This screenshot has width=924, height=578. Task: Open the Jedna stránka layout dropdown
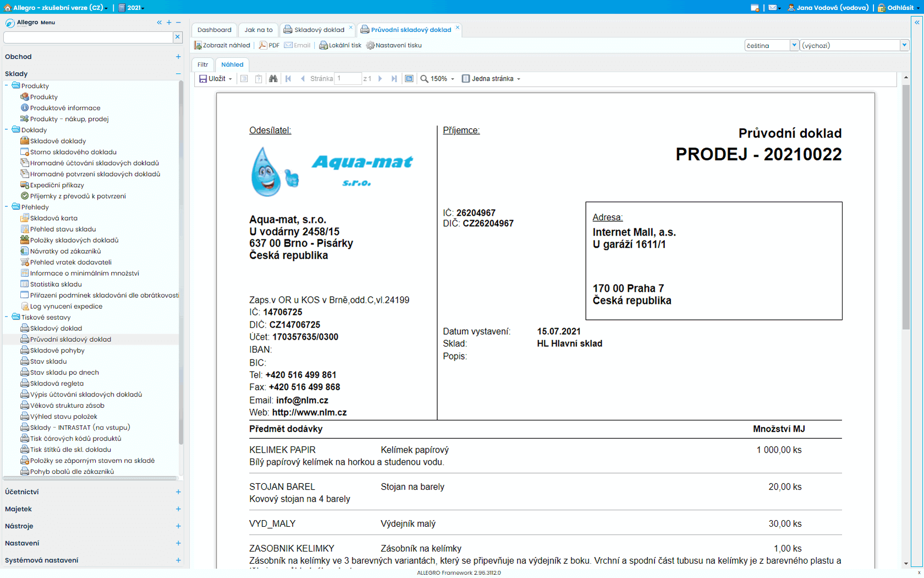click(x=491, y=79)
